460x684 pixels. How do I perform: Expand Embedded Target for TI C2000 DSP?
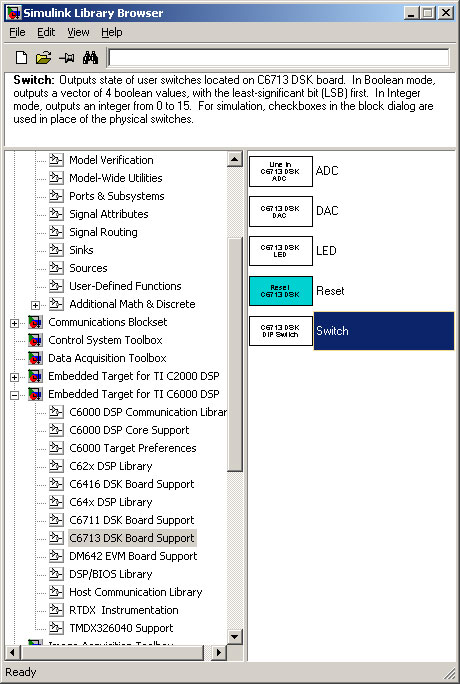(x=14, y=377)
